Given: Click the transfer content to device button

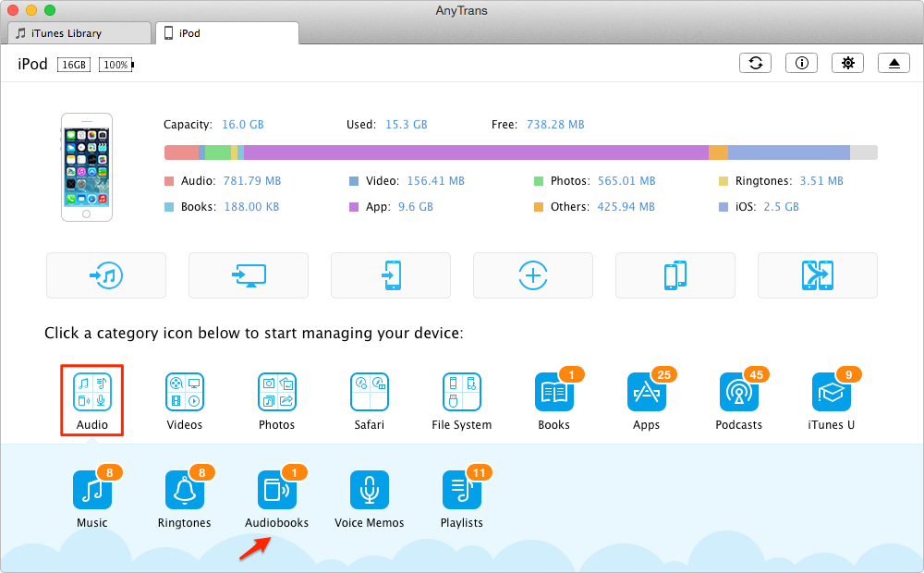Looking at the screenshot, I should 391,275.
